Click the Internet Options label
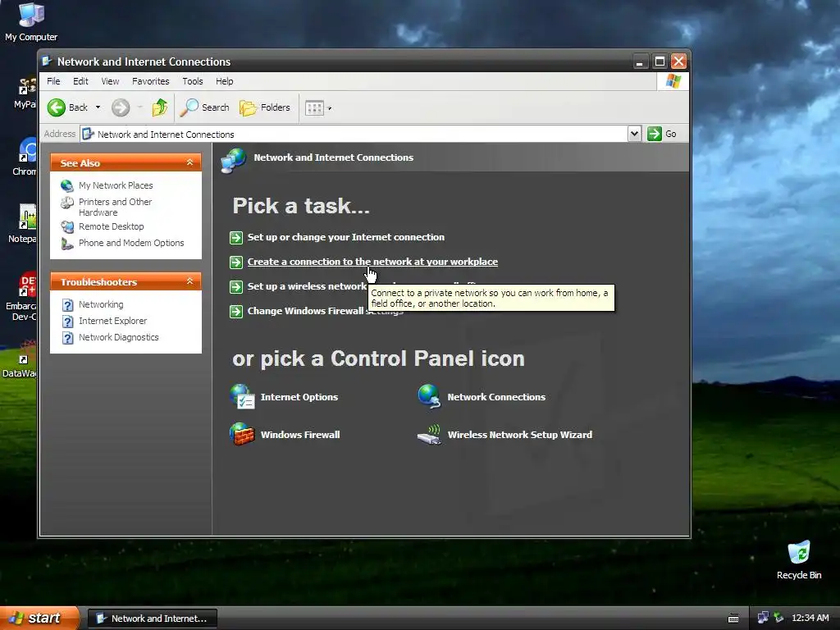The image size is (840, 630). coord(299,397)
